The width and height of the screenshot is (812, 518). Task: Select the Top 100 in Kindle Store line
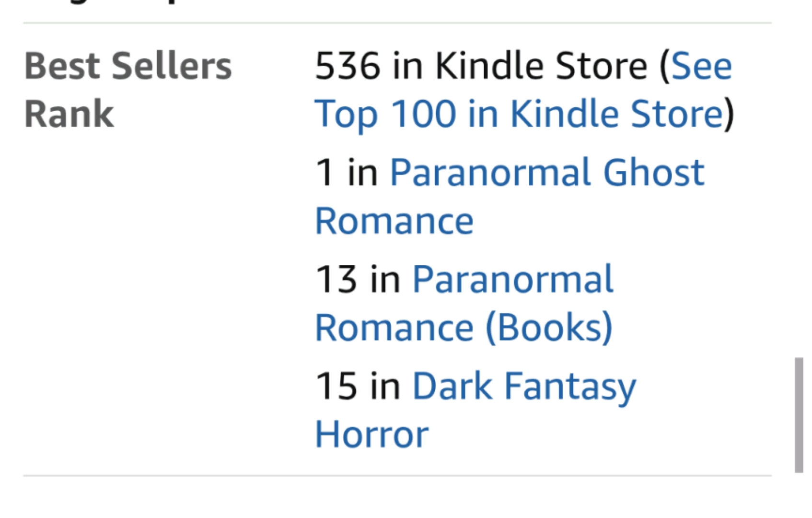pyautogui.click(x=518, y=114)
